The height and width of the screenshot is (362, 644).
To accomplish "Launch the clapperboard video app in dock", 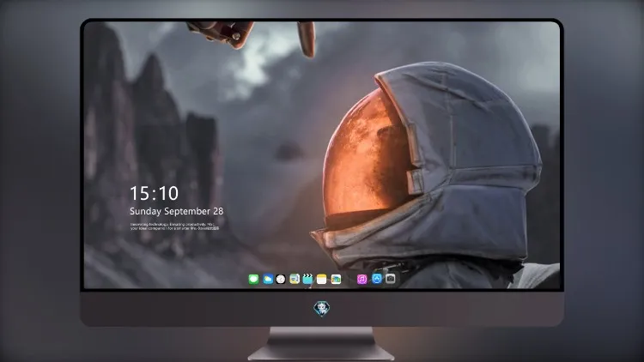I will click(x=307, y=280).
